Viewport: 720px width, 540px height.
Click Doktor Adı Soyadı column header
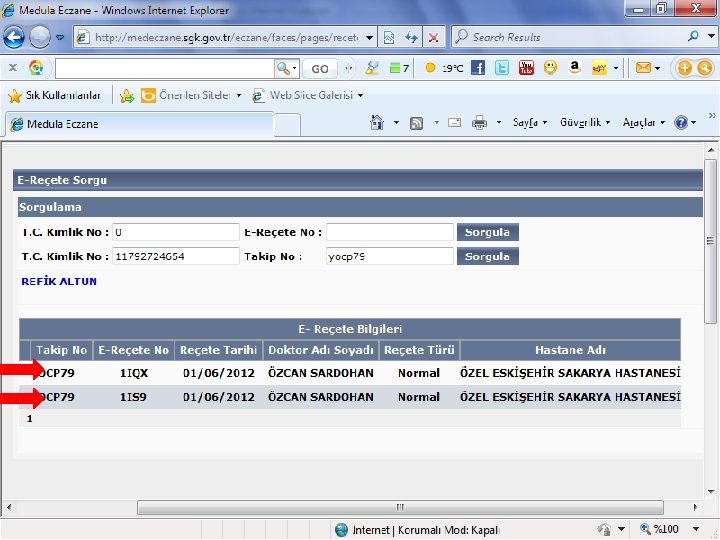[321, 350]
